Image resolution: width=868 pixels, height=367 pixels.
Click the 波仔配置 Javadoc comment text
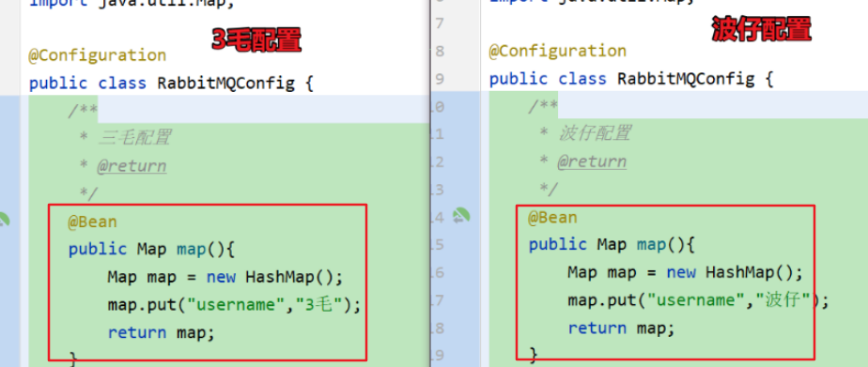[x=595, y=133]
